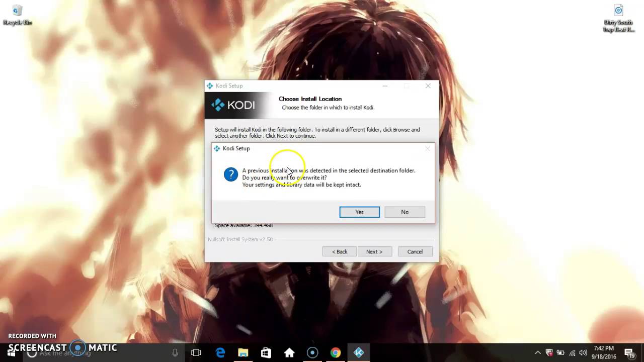644x362 pixels.
Task: Close the Kodi Setup installer window
Action: point(428,86)
